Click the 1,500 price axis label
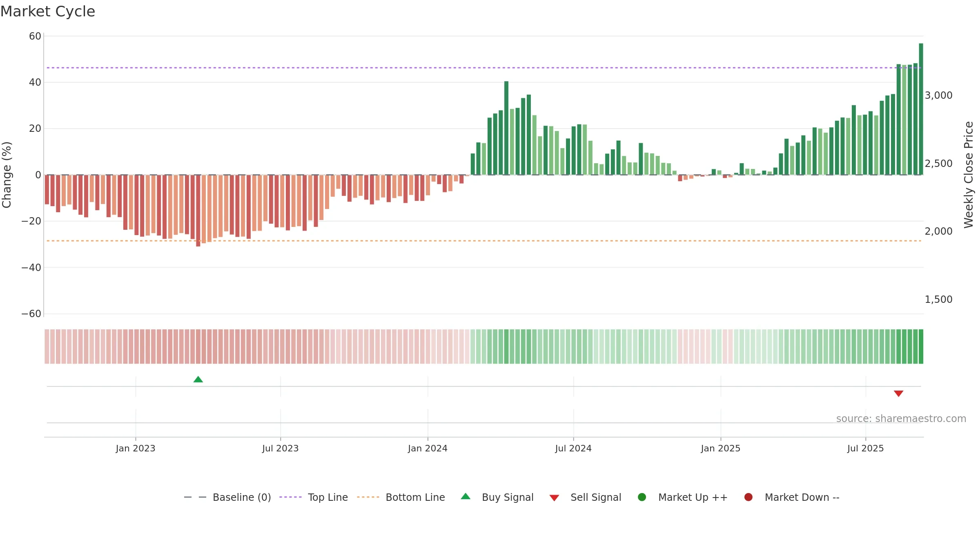 938,299
